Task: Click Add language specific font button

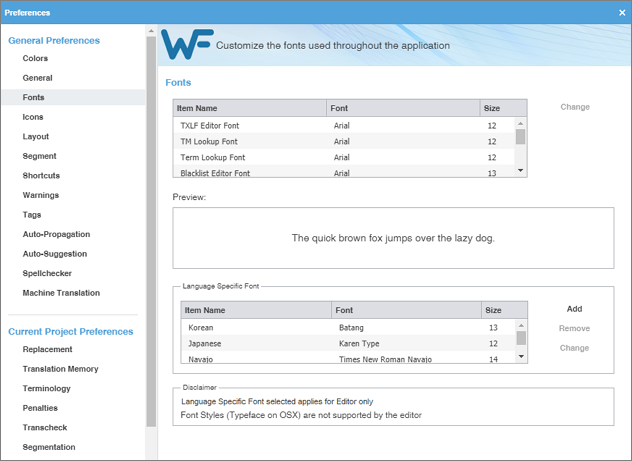Action: [x=574, y=309]
